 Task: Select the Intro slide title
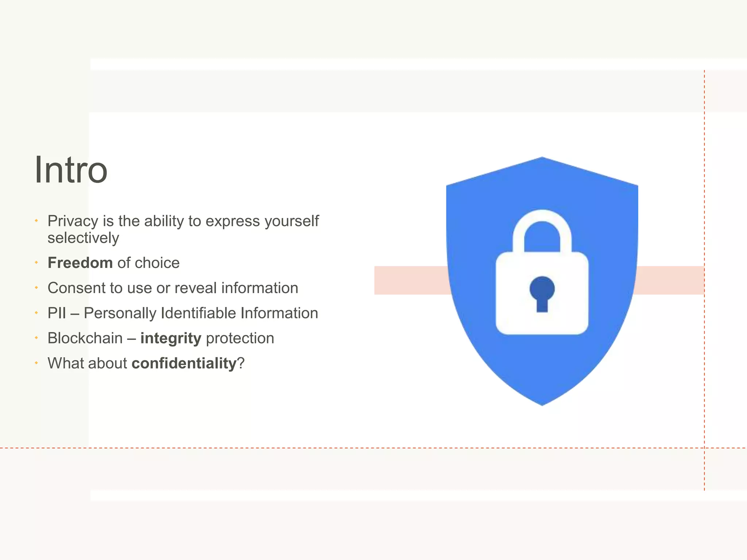pyautogui.click(x=71, y=170)
